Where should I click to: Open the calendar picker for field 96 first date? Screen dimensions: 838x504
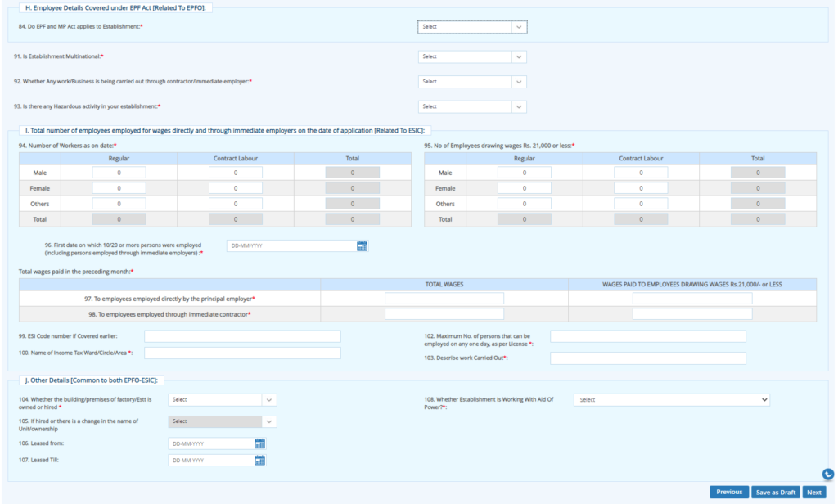coord(362,245)
